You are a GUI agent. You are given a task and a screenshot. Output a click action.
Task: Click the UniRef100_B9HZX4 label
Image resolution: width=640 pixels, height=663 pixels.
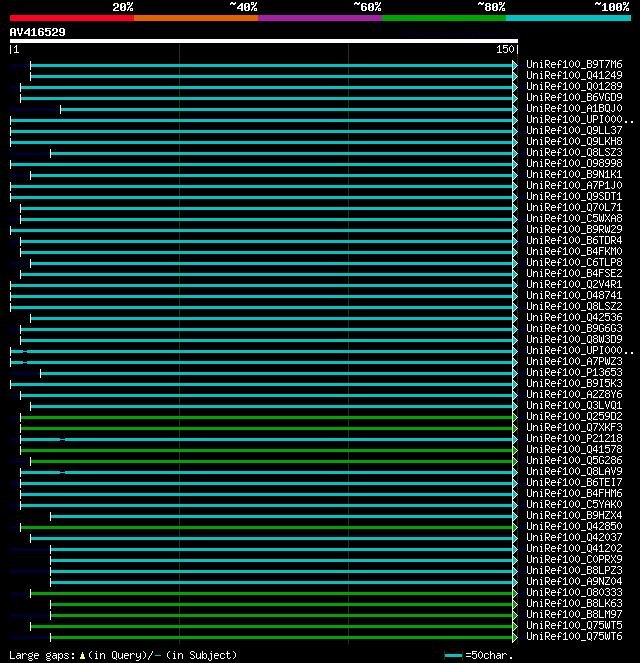[x=574, y=515]
